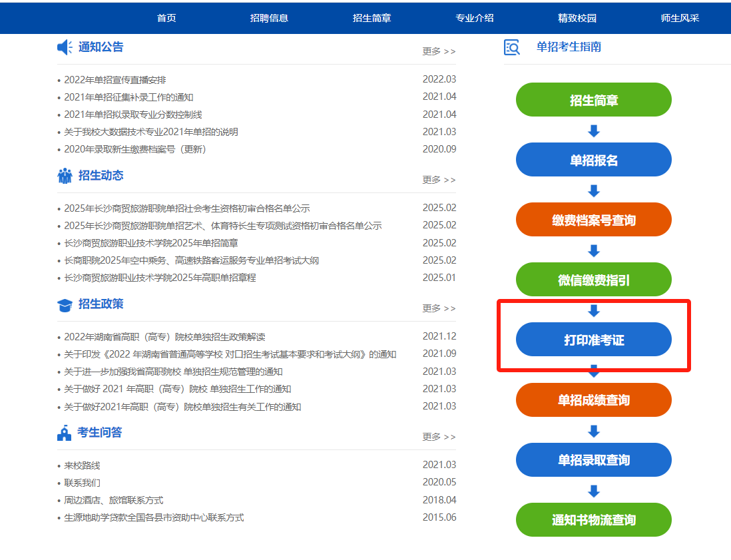Expand 更多 for 招生政策 section
The width and height of the screenshot is (731, 560).
pos(439,308)
